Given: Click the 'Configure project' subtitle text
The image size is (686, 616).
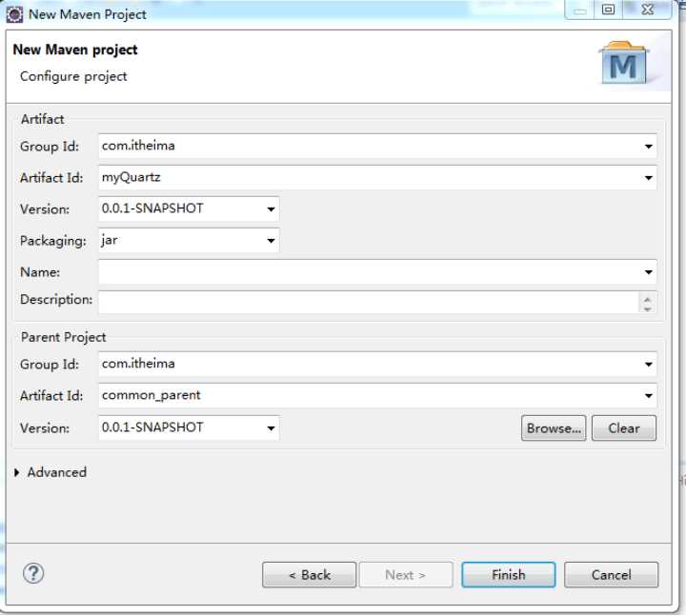Looking at the screenshot, I should click(x=73, y=76).
